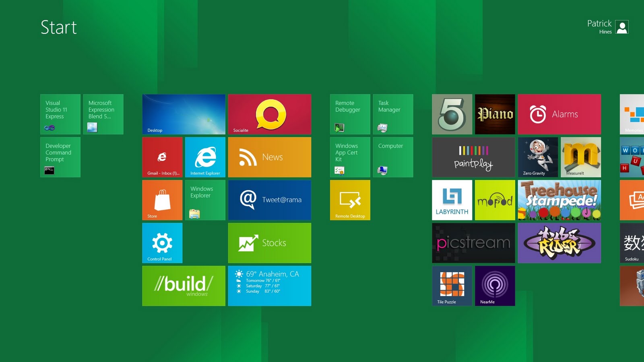Open the News feed tile
Viewport: 644px width, 362px height.
point(270,157)
